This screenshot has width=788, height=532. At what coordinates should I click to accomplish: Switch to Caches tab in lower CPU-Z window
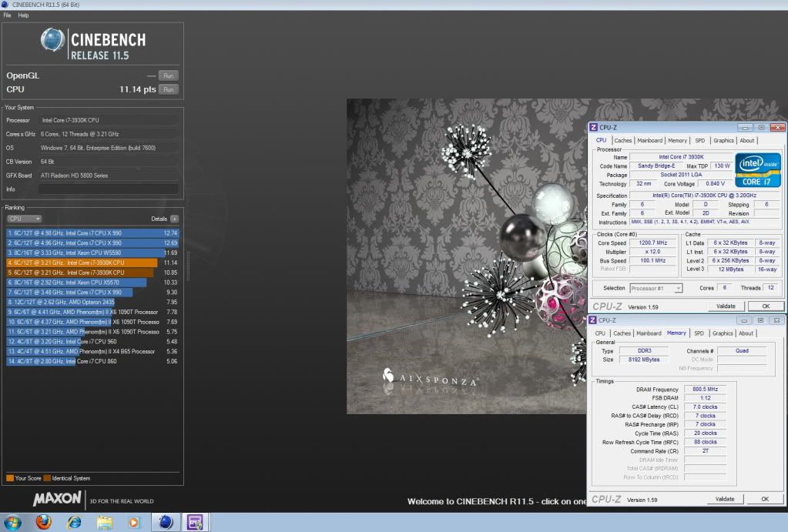point(622,333)
